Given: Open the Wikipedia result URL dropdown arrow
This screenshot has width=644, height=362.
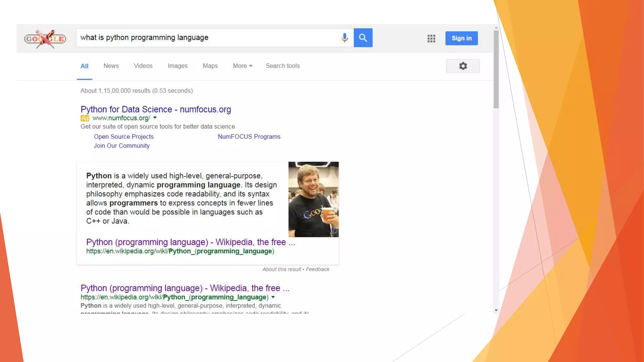Looking at the screenshot, I should click(x=273, y=297).
